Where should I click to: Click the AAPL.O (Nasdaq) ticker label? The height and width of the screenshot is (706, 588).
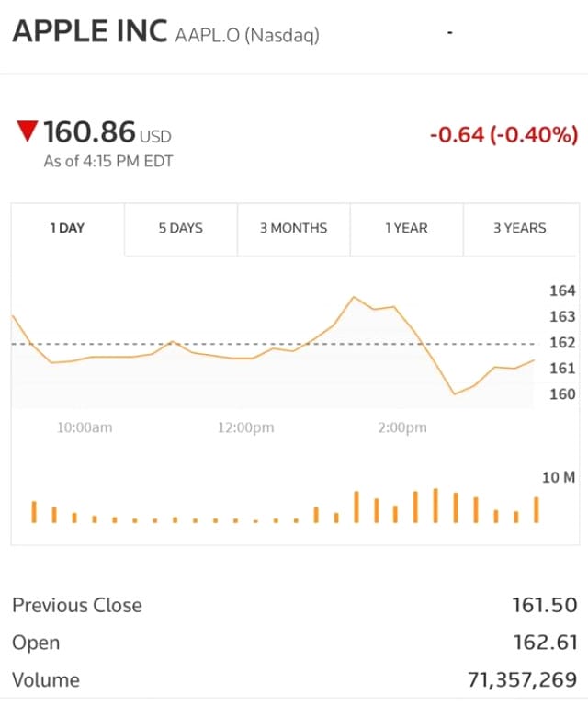point(247,36)
